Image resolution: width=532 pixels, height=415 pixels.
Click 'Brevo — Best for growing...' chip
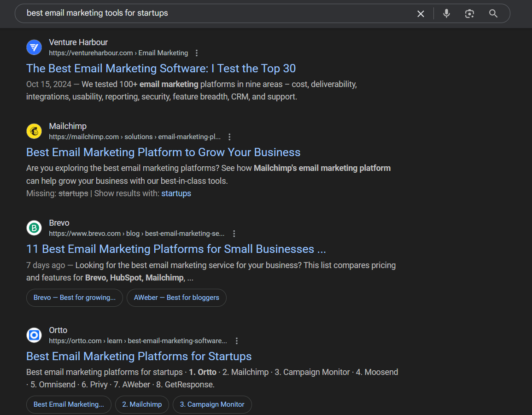coord(74,298)
